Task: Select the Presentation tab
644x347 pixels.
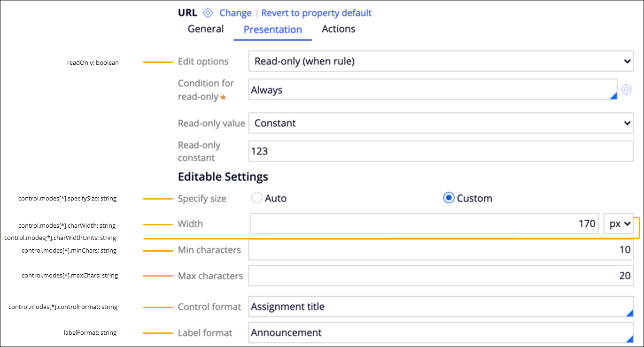Action: pos(272,30)
